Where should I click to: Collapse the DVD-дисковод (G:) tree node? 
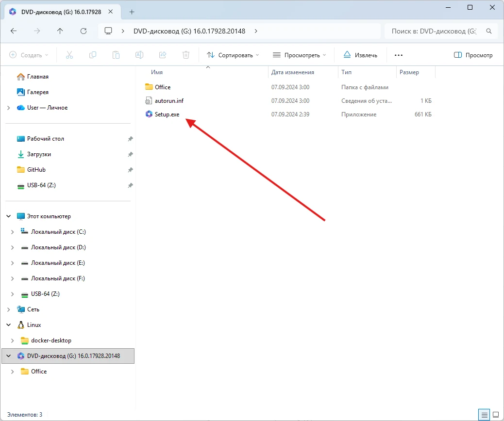[9, 356]
